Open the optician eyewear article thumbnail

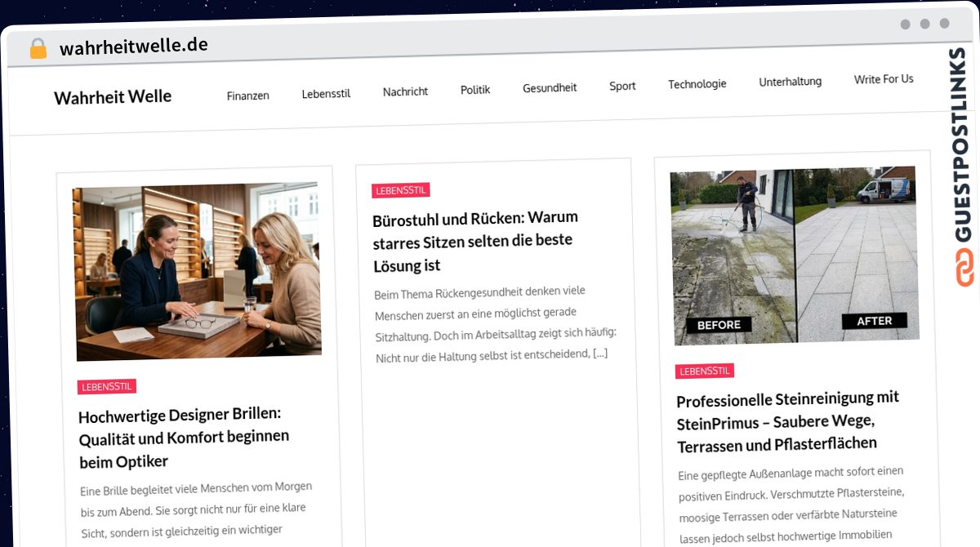[196, 271]
